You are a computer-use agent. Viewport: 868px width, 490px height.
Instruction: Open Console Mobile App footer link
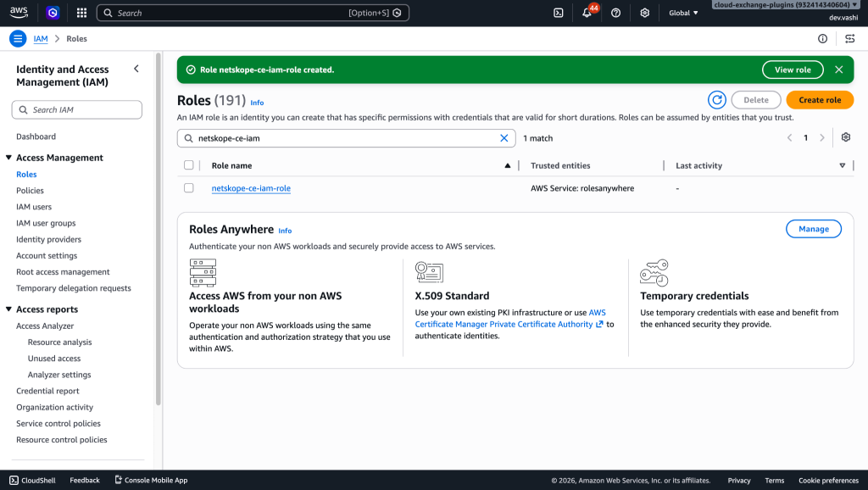pyautogui.click(x=151, y=480)
